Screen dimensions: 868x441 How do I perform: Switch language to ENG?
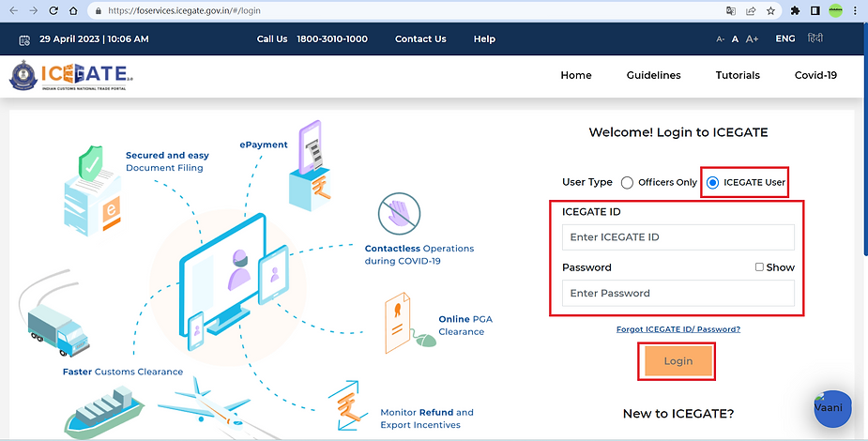coord(785,38)
